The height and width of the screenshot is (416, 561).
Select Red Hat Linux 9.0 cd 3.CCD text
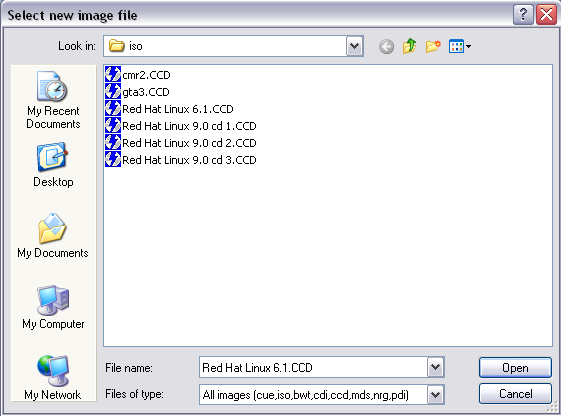tap(189, 160)
